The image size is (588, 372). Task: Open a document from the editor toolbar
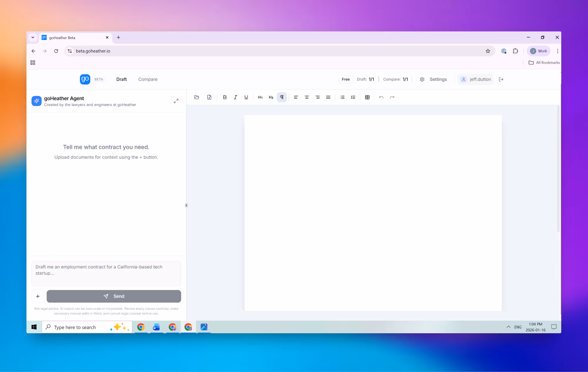[196, 97]
